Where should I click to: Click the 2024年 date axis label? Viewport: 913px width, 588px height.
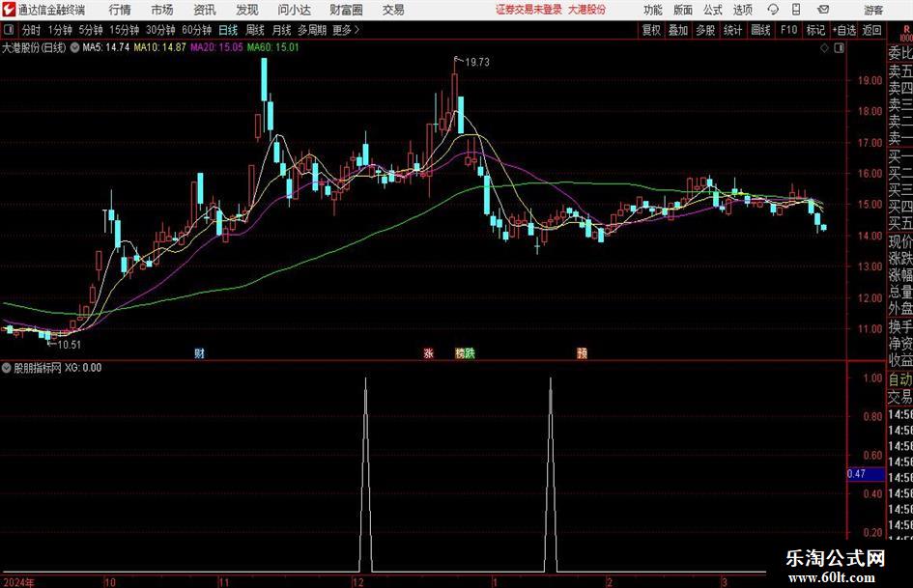point(18,582)
